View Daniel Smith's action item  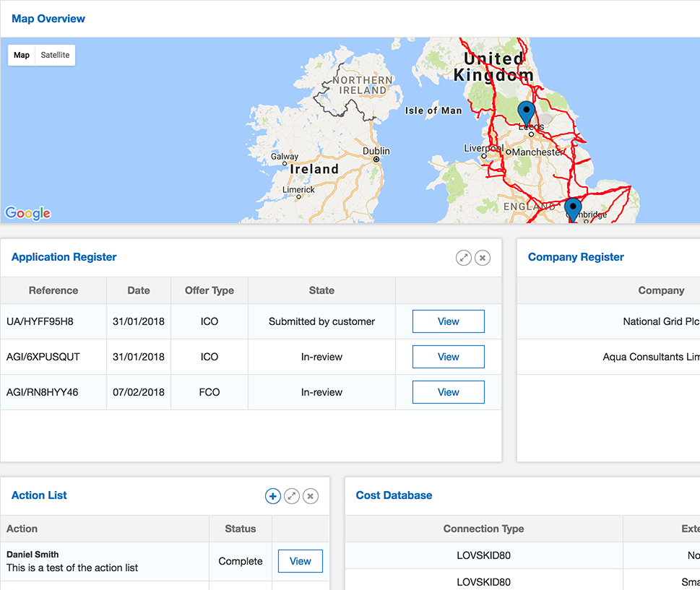(x=300, y=561)
